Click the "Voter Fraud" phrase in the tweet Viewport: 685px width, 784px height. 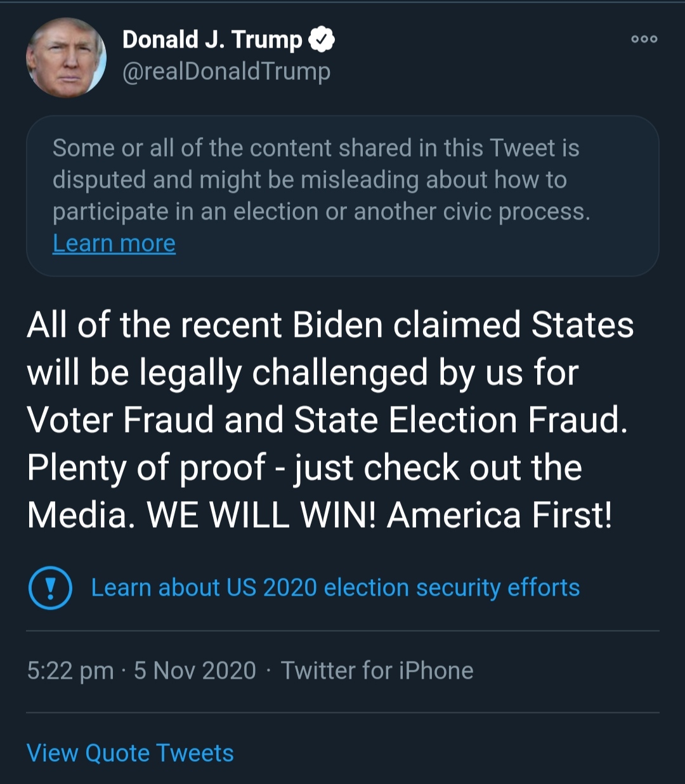(x=120, y=420)
